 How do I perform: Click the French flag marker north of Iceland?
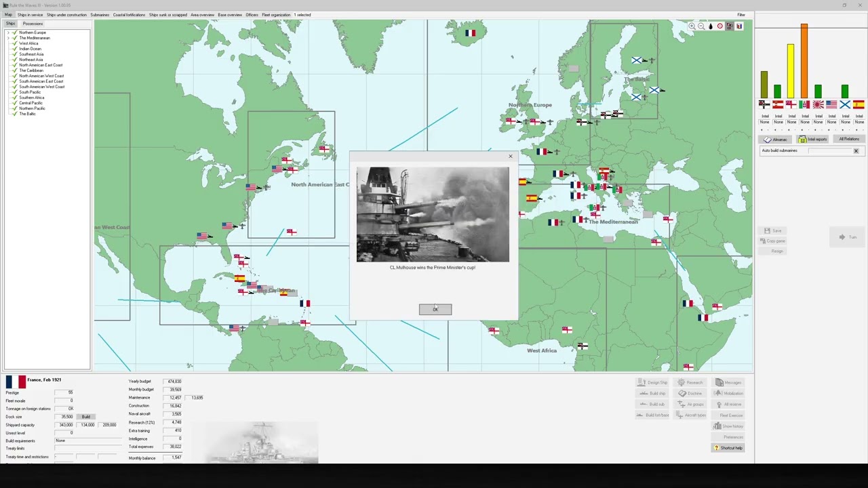[471, 33]
